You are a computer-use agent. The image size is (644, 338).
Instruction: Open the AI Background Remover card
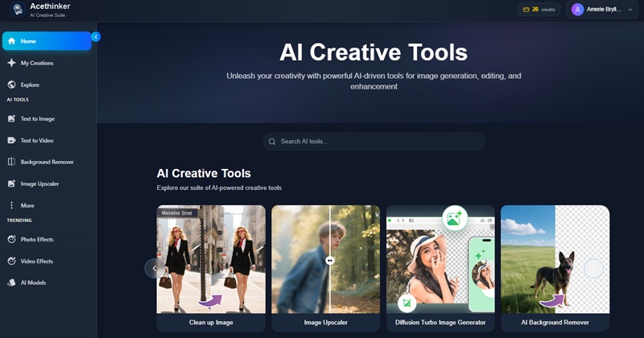555,269
